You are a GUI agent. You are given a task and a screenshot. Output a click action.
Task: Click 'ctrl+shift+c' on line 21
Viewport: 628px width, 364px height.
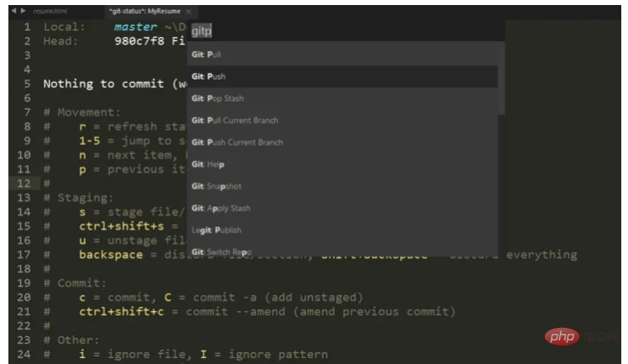point(122,312)
